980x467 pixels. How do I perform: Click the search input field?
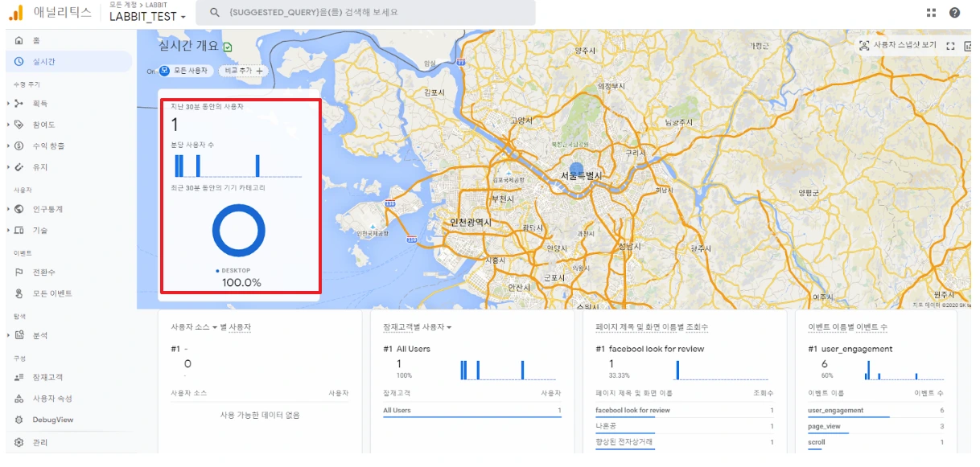click(x=367, y=12)
